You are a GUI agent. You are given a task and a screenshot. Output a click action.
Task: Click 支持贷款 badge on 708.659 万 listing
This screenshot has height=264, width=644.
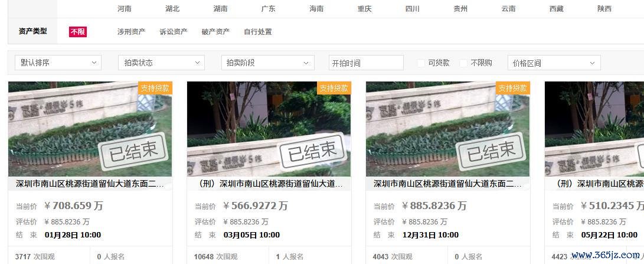(x=155, y=88)
